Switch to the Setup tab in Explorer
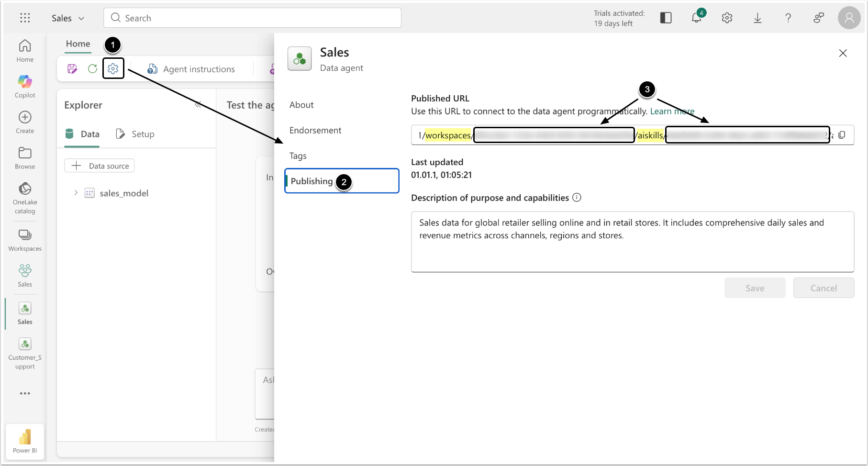 pos(135,134)
